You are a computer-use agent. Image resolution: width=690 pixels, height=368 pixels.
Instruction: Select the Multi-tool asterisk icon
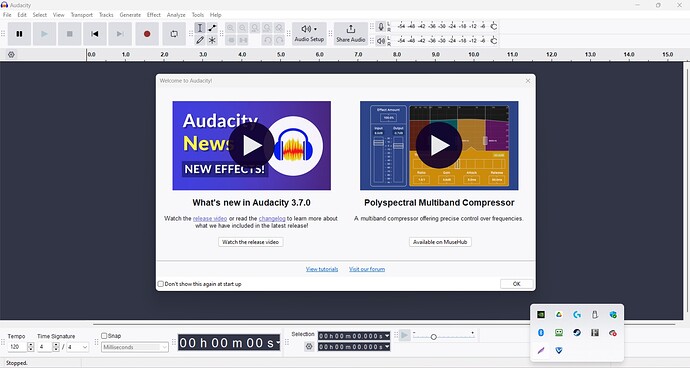click(x=212, y=40)
